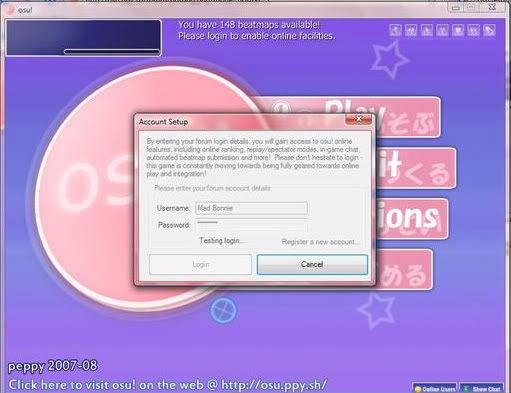The width and height of the screenshot is (511, 393).
Task: Click the jukebox song progress bar
Action: (112, 52)
